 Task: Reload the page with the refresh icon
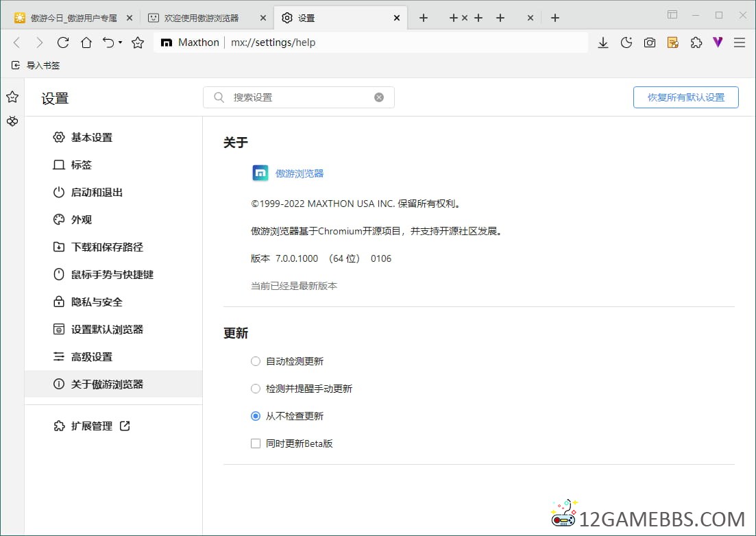63,42
